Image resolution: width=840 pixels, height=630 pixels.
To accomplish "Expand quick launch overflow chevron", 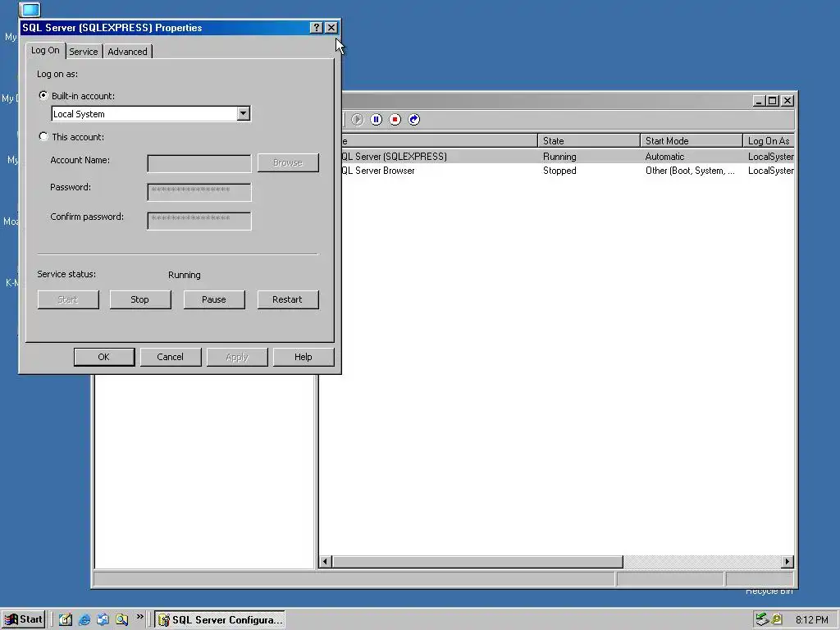I will pos(139,617).
